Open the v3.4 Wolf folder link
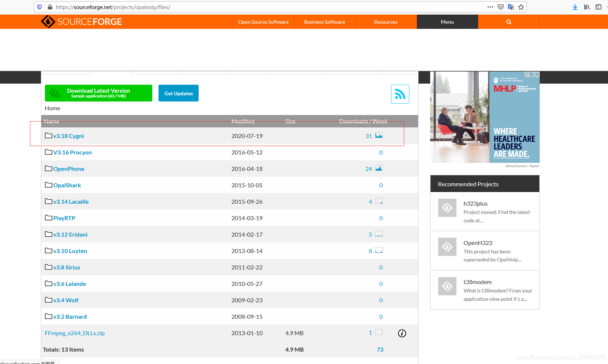 click(66, 300)
